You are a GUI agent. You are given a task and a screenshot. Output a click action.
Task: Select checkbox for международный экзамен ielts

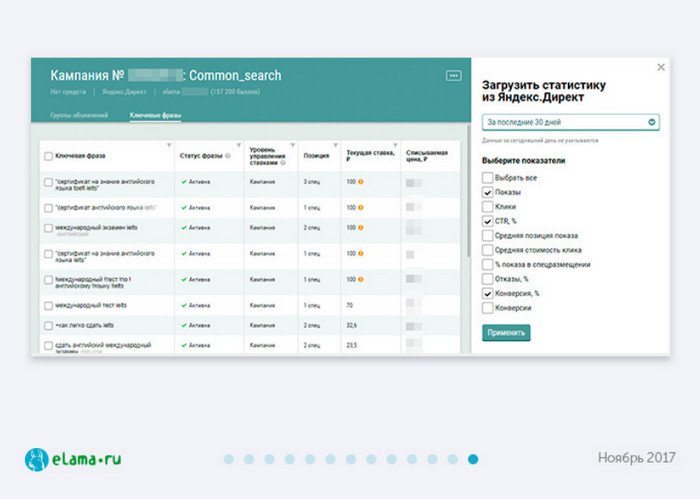pos(48,228)
